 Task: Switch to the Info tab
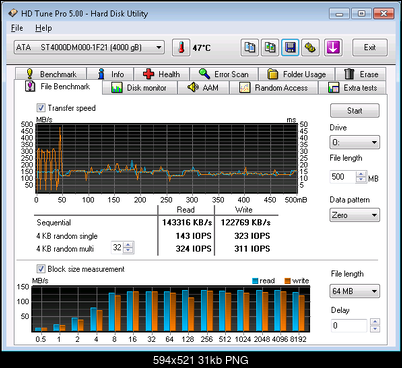(110, 74)
